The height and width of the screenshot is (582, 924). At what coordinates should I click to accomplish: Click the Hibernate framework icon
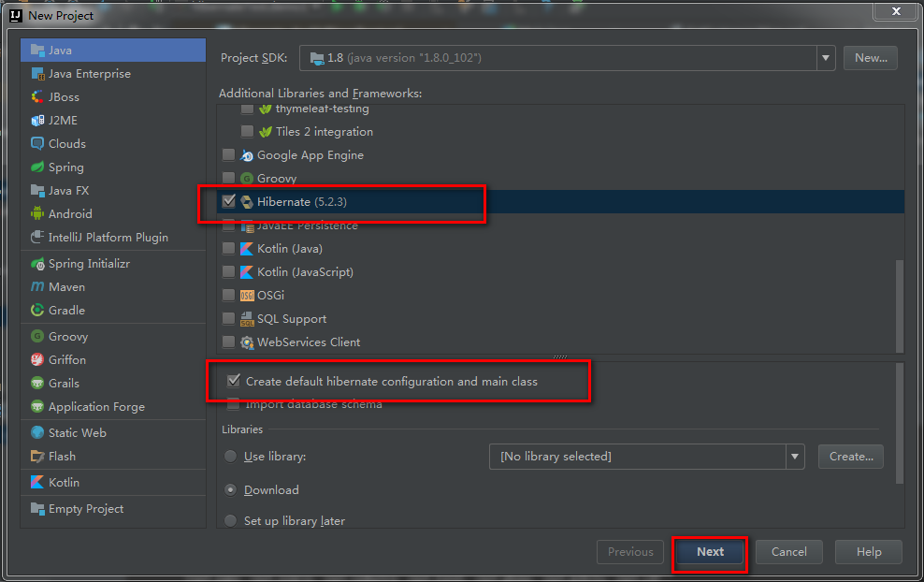(247, 202)
